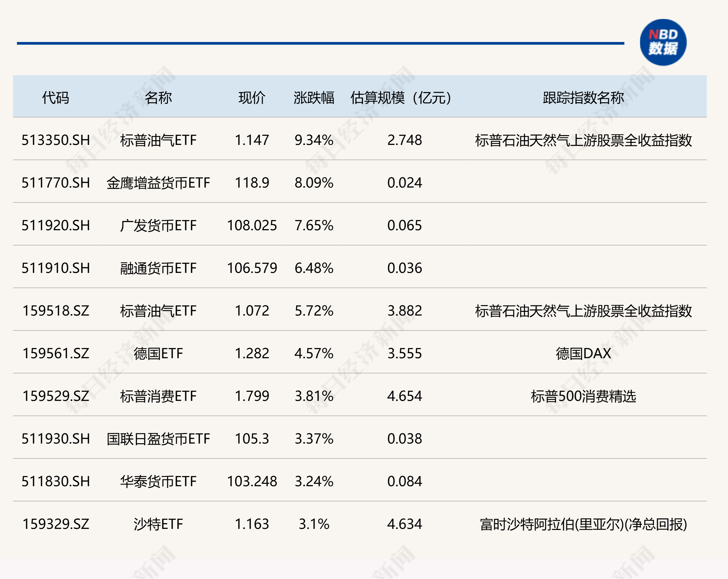
Task: Click the 跟踪指数名称 column header
Action: click(x=583, y=98)
